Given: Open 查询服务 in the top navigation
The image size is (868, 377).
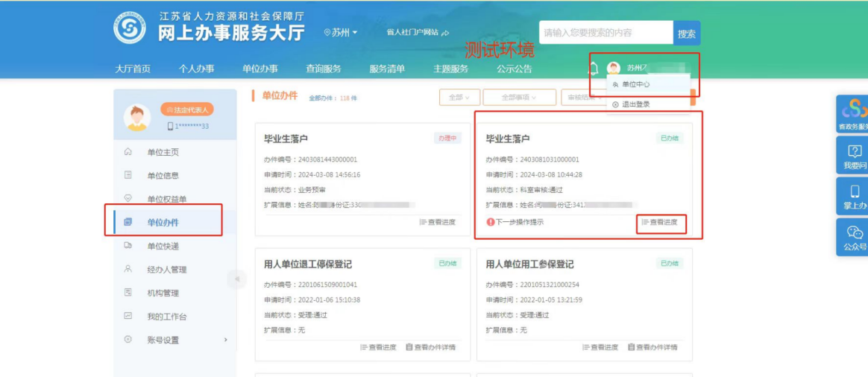Looking at the screenshot, I should coord(323,69).
